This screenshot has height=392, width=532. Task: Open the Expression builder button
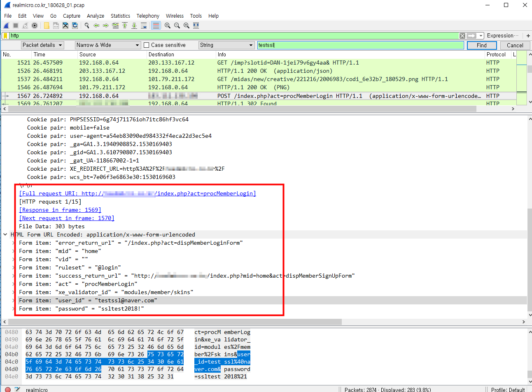tap(502, 36)
